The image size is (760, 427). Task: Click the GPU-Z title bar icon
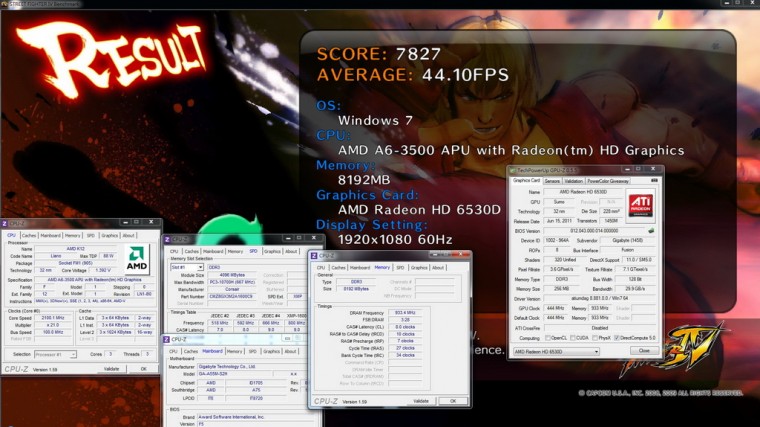[514, 170]
